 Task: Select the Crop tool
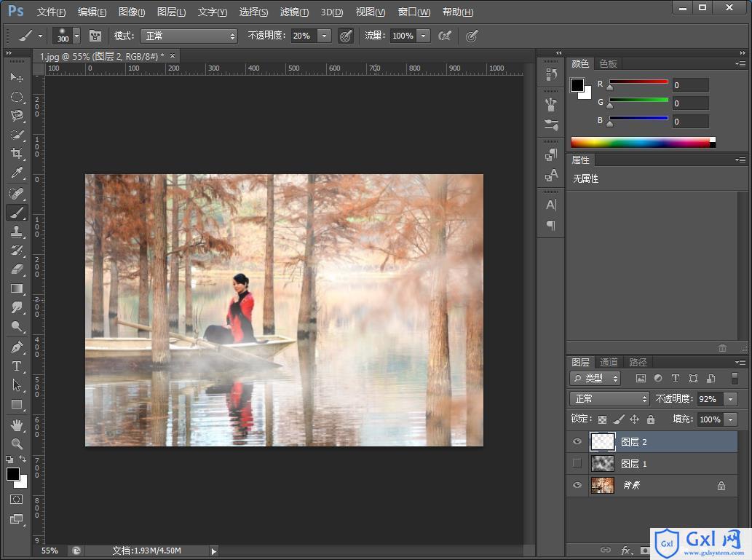point(17,154)
